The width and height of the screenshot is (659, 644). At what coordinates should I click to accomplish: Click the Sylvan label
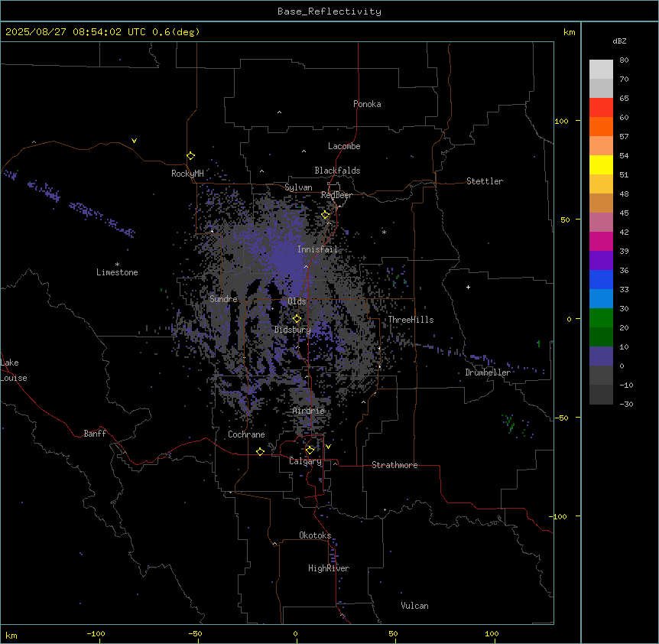[298, 187]
